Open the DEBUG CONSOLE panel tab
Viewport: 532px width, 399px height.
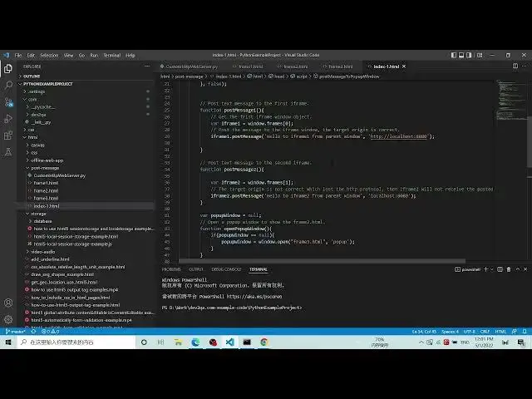pyautogui.click(x=226, y=269)
